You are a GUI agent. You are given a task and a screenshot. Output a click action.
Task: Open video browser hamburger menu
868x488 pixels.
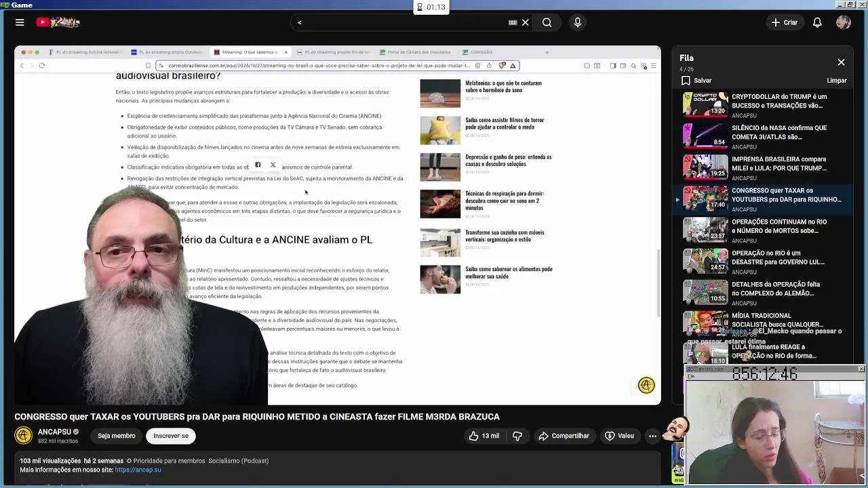pos(653,66)
